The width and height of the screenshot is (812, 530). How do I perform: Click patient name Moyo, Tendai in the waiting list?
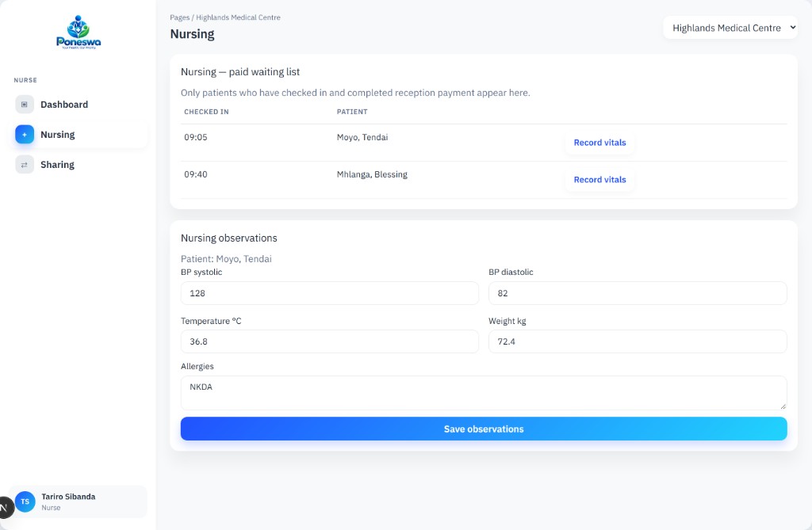click(x=362, y=137)
